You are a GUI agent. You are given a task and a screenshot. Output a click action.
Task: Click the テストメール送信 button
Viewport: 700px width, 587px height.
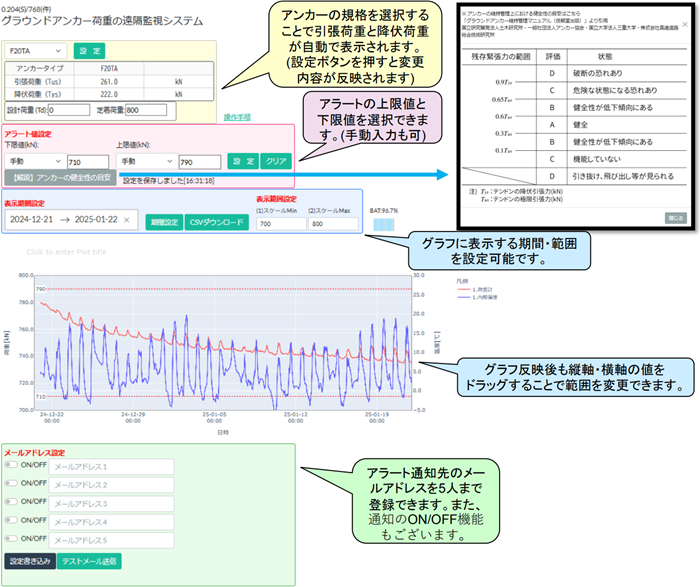87,561
